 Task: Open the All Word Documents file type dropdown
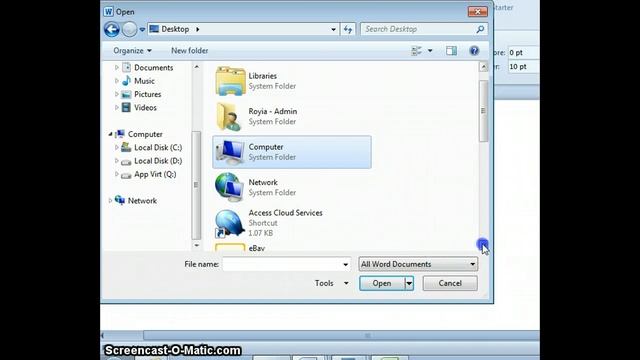418,264
